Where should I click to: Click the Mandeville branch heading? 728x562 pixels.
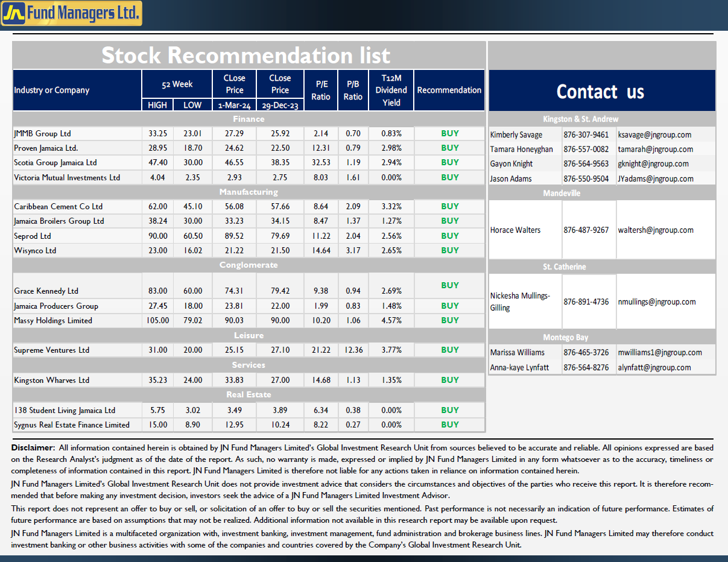click(562, 193)
